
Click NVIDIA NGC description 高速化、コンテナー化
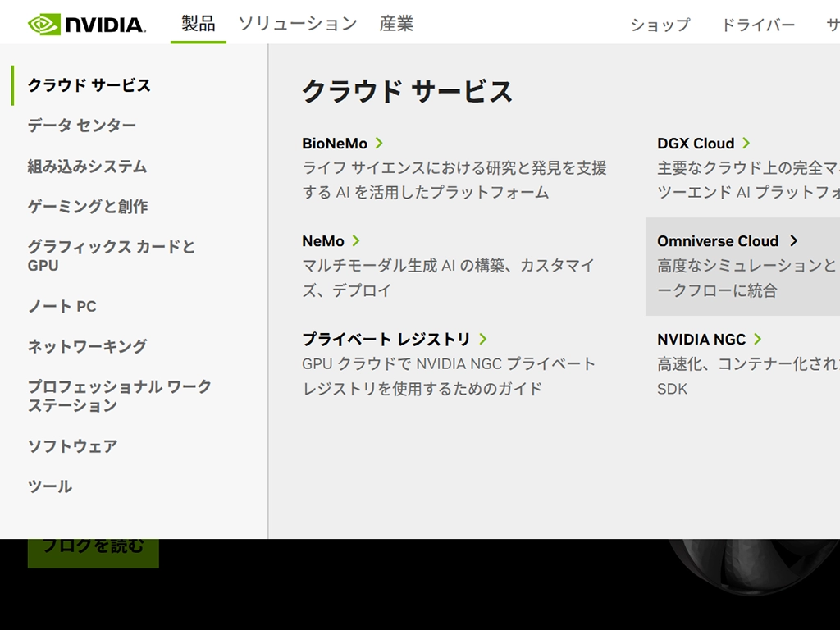pyautogui.click(x=748, y=376)
